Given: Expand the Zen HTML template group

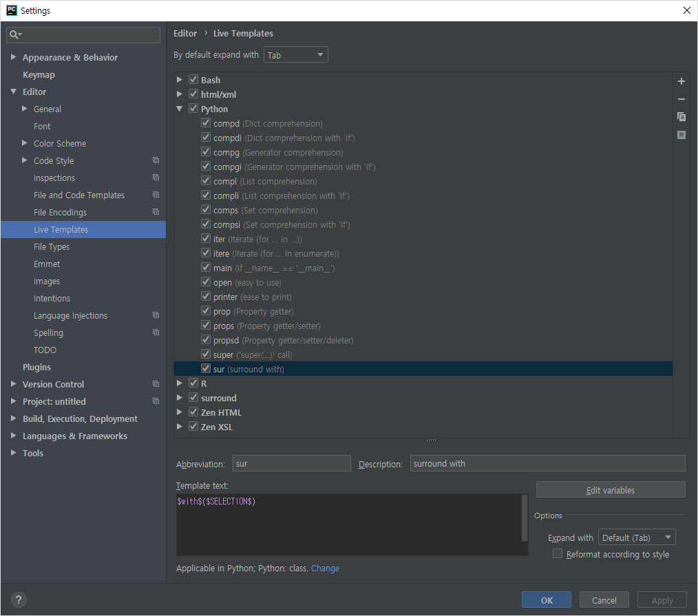Looking at the screenshot, I should point(179,412).
